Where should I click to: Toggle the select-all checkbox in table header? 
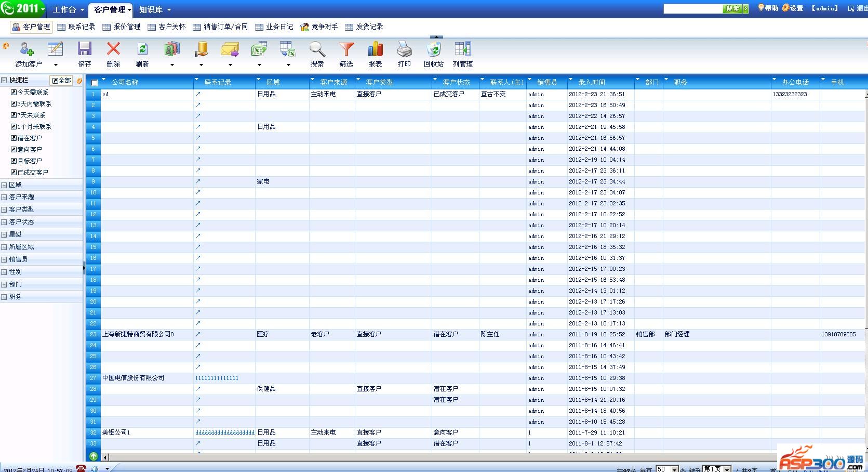[95, 83]
